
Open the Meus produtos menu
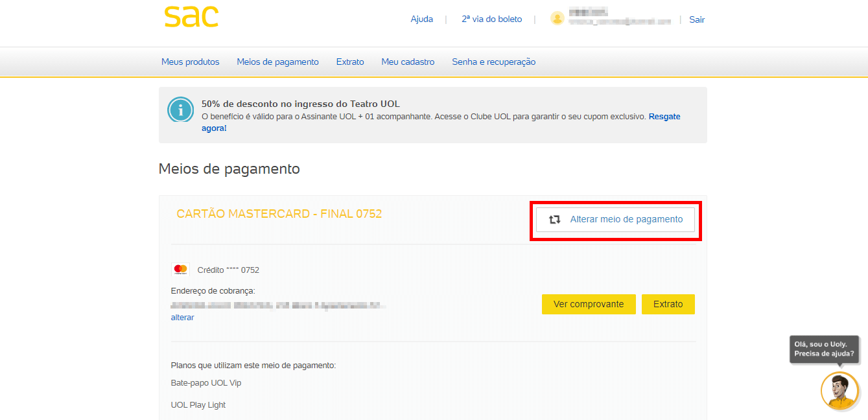point(191,62)
